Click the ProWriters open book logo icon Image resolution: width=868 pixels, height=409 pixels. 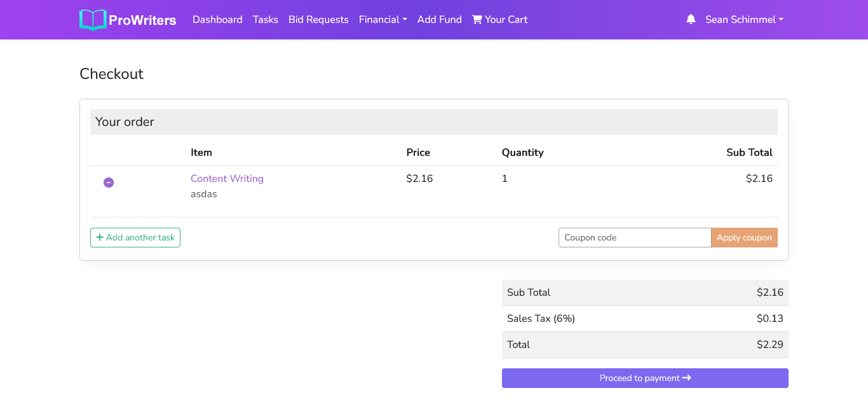pos(93,20)
